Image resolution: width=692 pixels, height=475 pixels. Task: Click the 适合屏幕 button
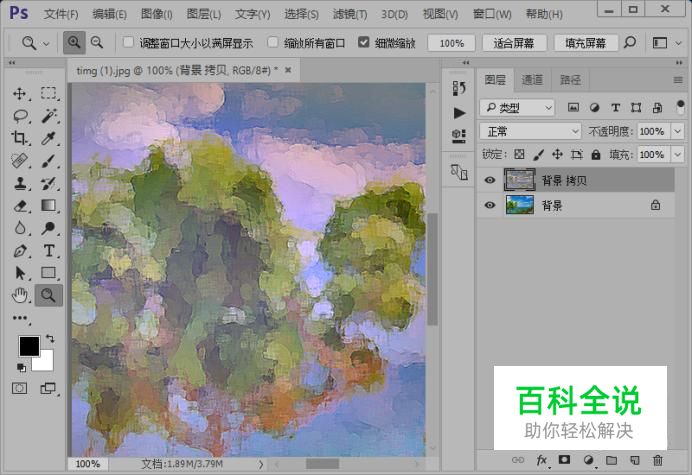pos(514,43)
